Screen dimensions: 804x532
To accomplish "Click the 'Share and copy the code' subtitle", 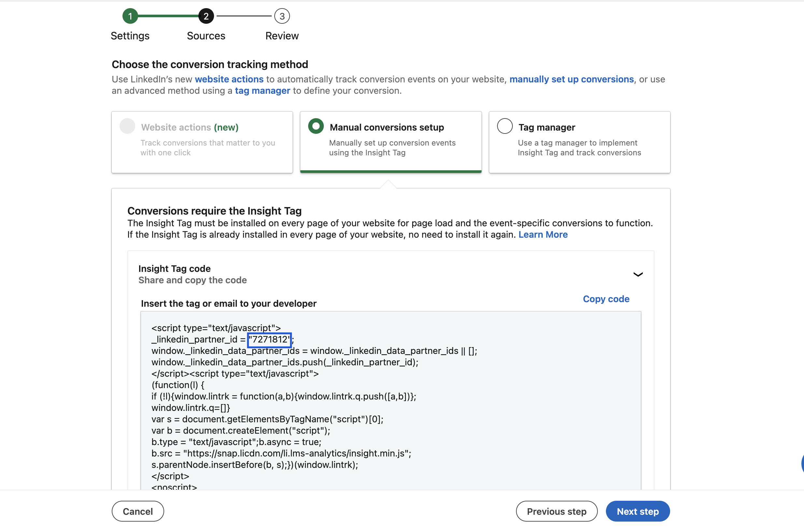I will [x=193, y=280].
